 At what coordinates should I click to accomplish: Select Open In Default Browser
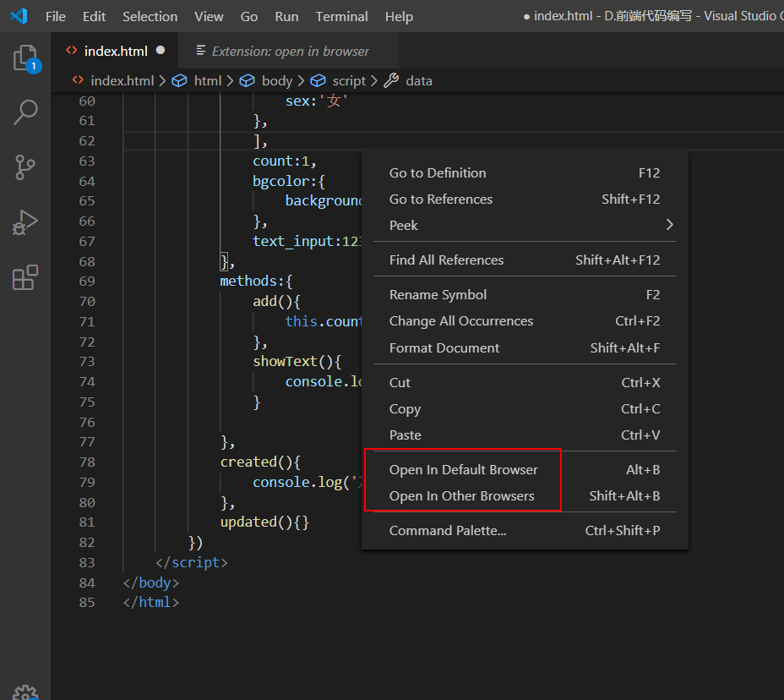[x=464, y=469]
